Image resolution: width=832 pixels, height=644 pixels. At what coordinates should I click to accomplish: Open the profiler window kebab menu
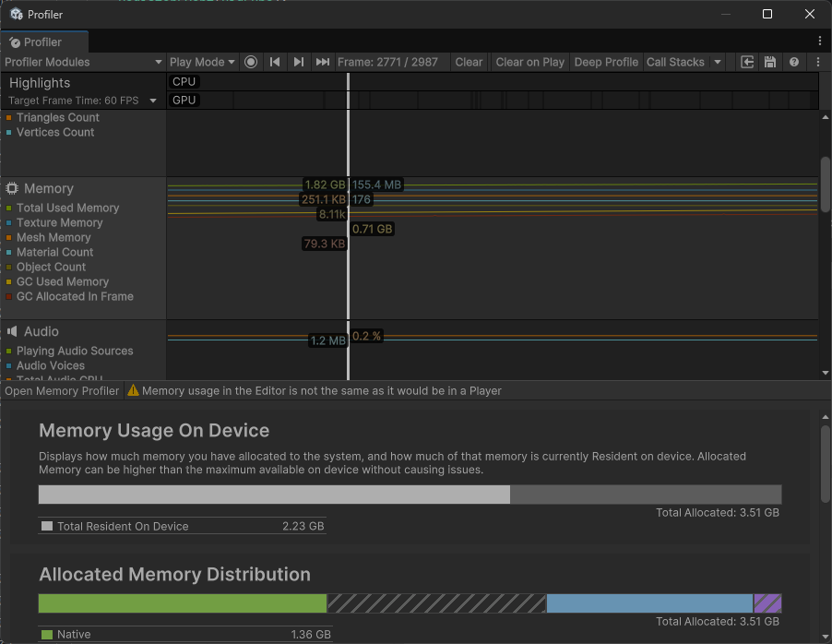click(x=819, y=42)
